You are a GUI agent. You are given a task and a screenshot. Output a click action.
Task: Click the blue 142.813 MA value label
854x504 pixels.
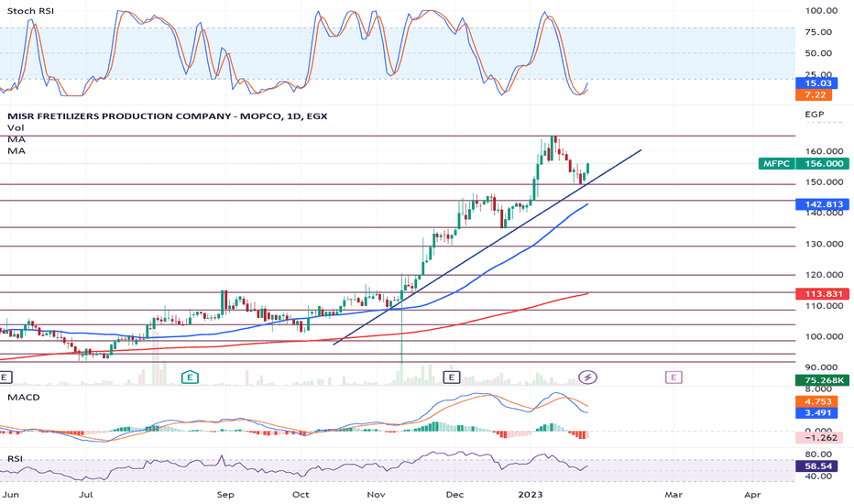822,204
